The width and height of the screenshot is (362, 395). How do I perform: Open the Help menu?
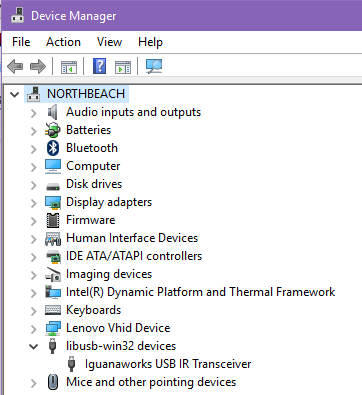[x=150, y=42]
